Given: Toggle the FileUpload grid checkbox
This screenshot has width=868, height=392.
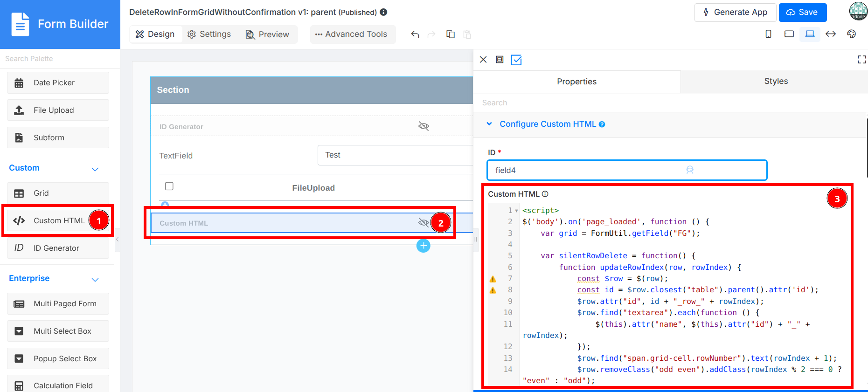Looking at the screenshot, I should pos(169,186).
